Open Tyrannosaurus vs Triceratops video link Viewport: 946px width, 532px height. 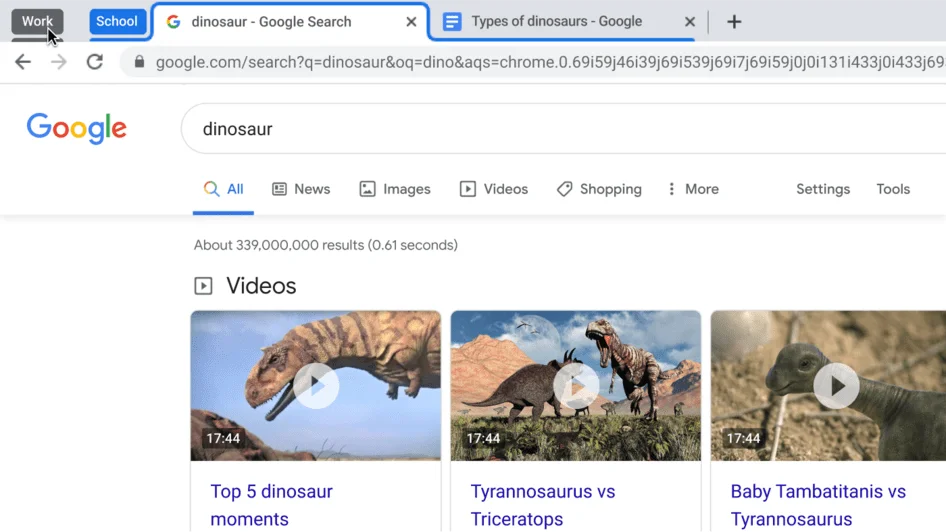pos(543,505)
